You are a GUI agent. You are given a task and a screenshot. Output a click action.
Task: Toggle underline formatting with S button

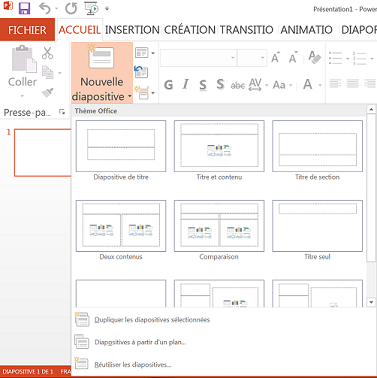pos(203,85)
